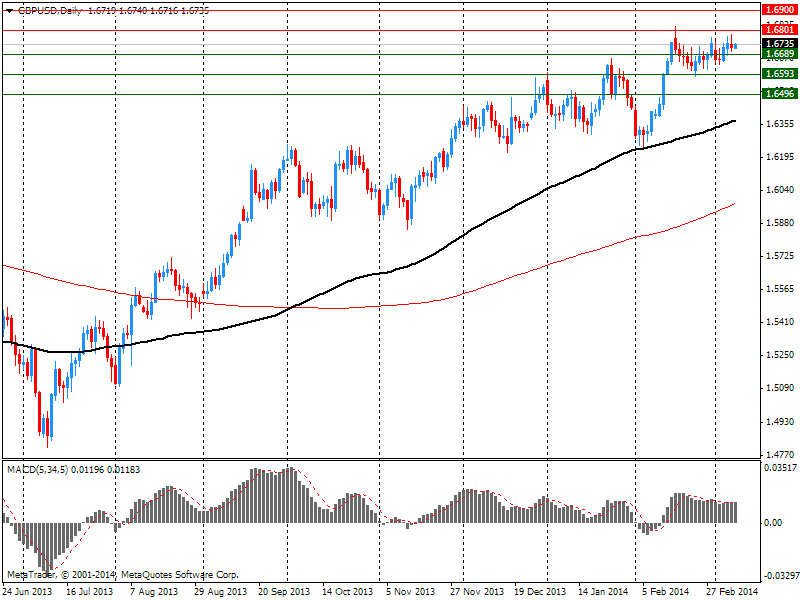This screenshot has height=600, width=800.
Task: Click the 0.00 MACD zero level label
Action: tap(774, 522)
